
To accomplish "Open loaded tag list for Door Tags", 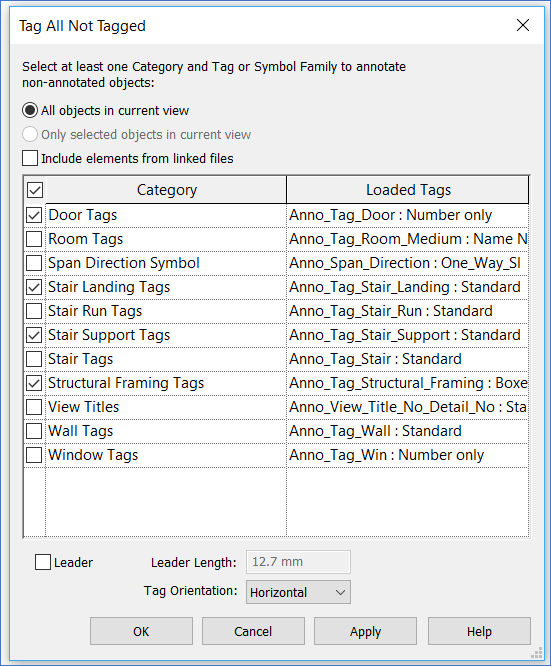I will 407,215.
